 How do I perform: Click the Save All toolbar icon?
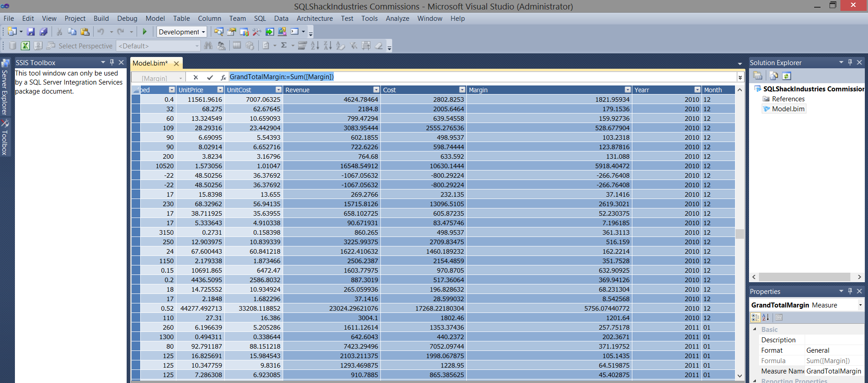coord(43,32)
